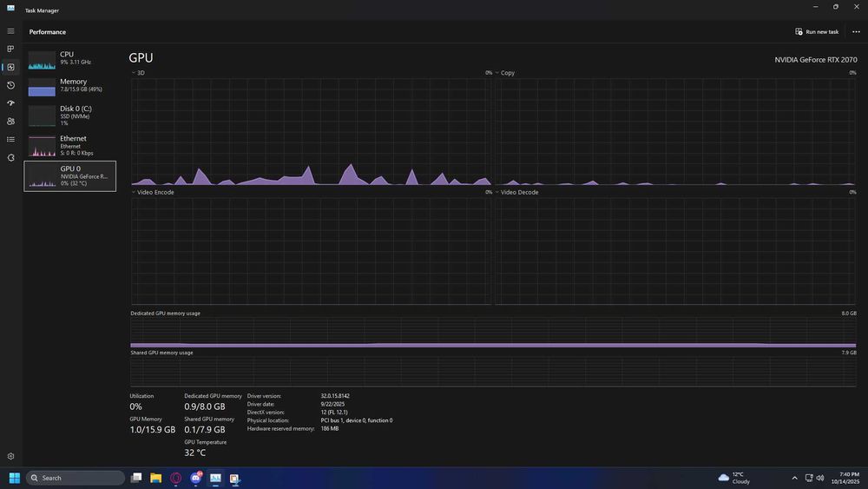Open the Startup apps page icon
The height and width of the screenshot is (489, 868).
pyautogui.click(x=10, y=103)
